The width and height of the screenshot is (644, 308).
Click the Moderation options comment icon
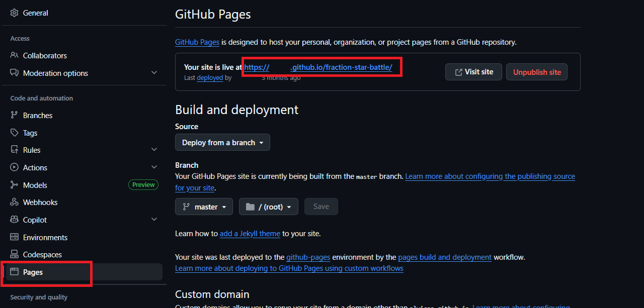(14, 73)
